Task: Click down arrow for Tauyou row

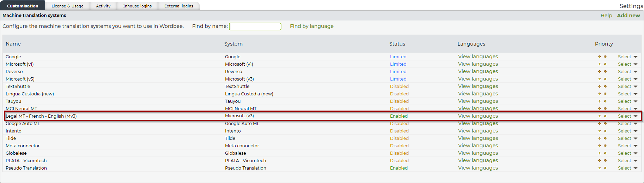Action: tap(605, 101)
